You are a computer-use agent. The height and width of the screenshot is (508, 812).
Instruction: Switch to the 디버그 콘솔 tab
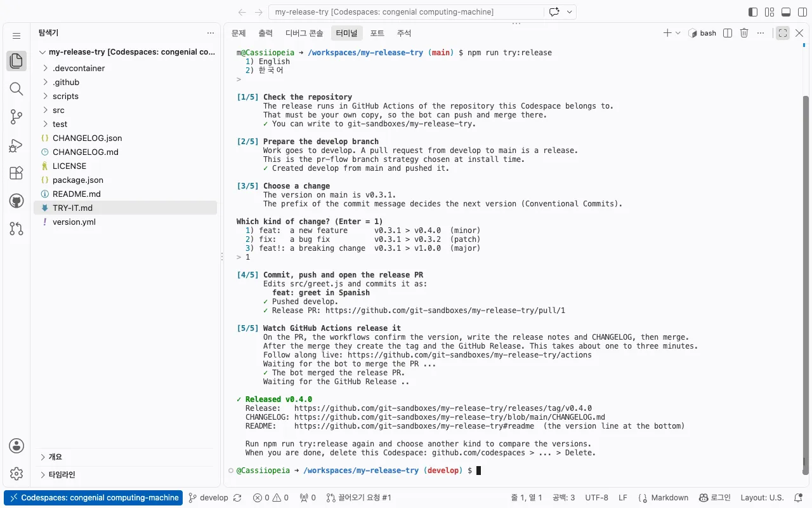point(304,33)
